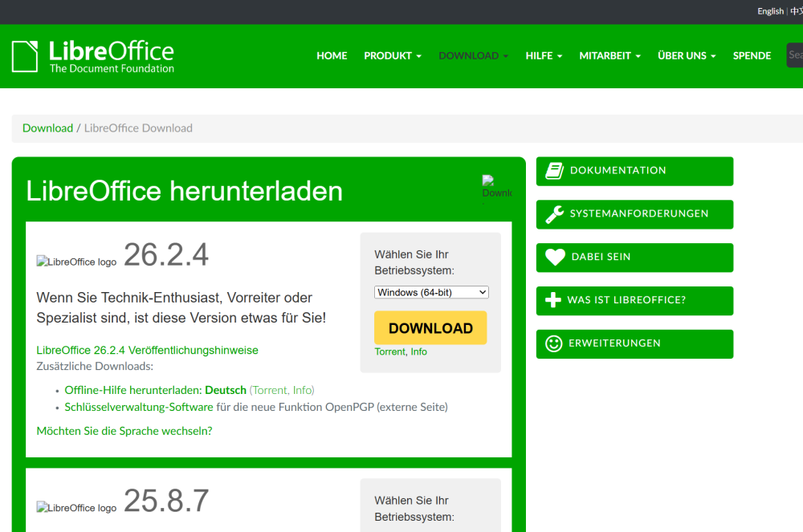Open the Über uns dropdown menu
803x532 pixels.
[x=687, y=55]
